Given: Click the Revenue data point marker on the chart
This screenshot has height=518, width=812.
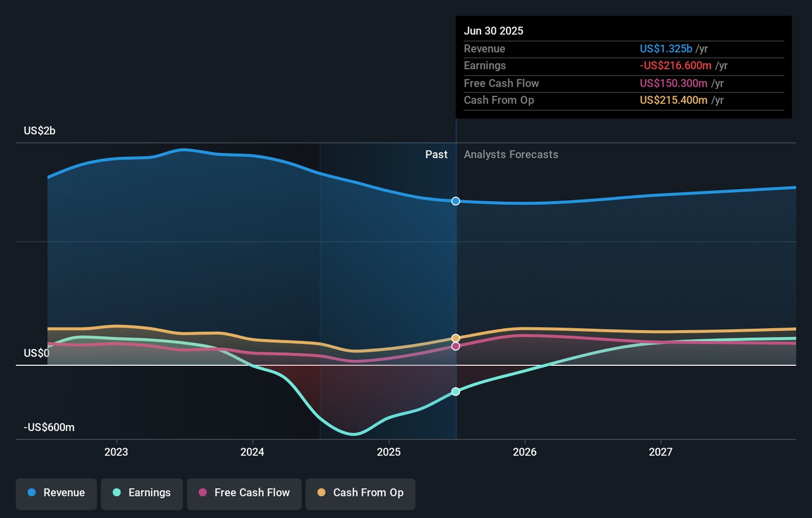Looking at the screenshot, I should point(456,201).
